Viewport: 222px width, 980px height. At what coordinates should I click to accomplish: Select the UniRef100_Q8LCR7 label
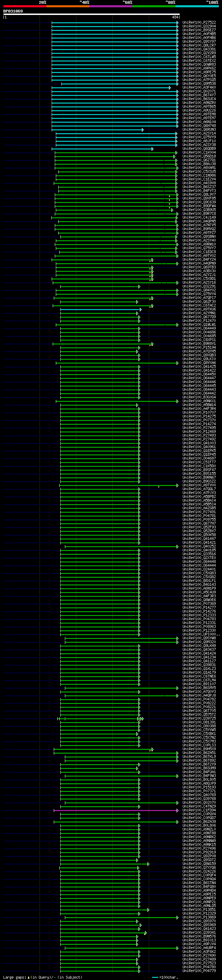click(199, 45)
